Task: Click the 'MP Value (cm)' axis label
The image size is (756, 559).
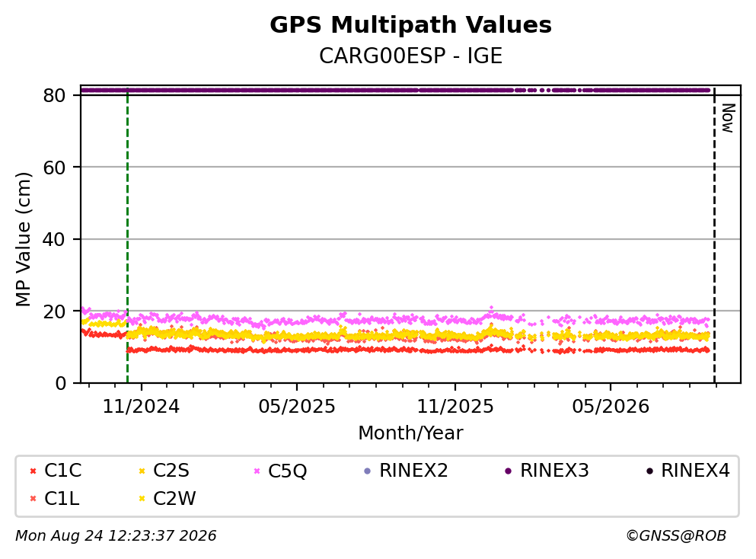Action: (23, 240)
